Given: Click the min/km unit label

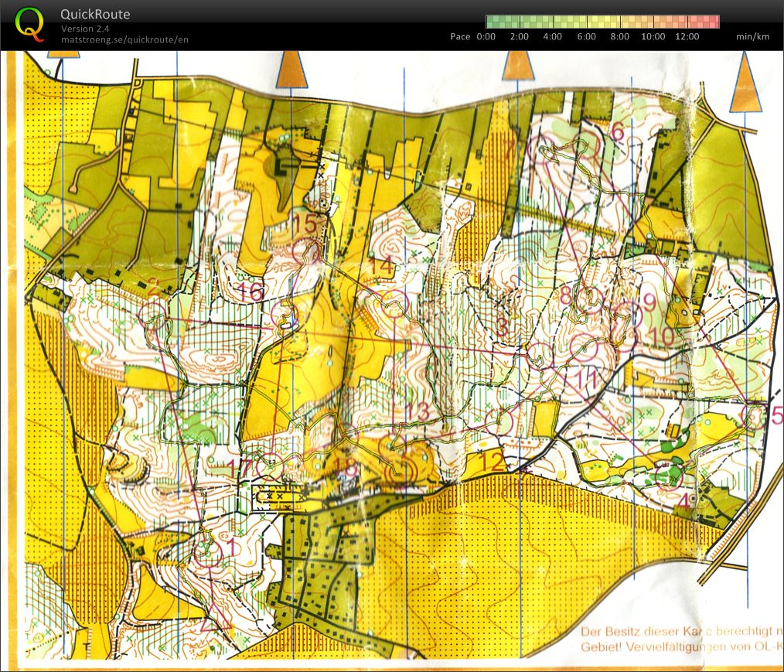Looking at the screenshot, I should 751,36.
